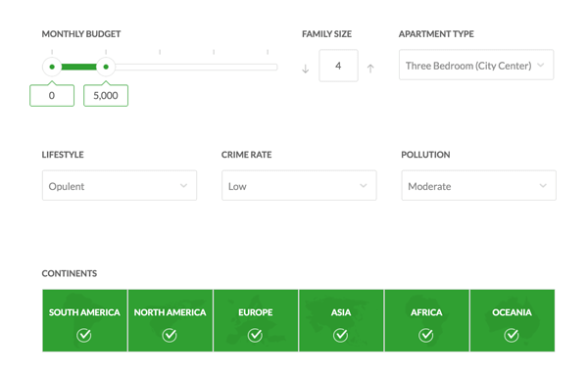Toggle the Asia continent tile
The image size is (588, 375).
point(341,320)
